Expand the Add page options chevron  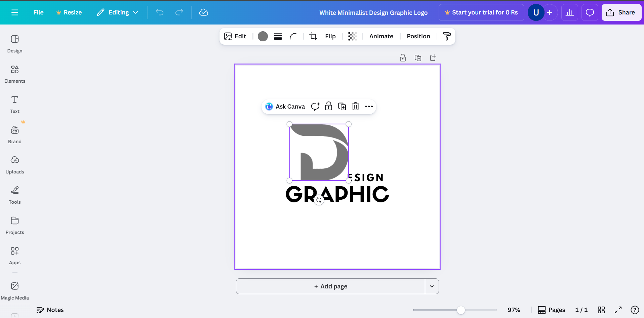[x=432, y=286]
